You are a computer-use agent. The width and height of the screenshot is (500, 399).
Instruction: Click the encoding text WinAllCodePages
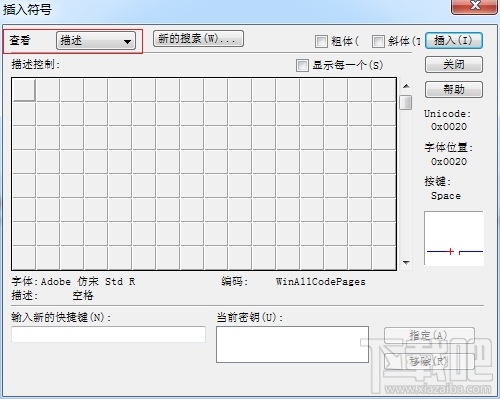click(321, 282)
